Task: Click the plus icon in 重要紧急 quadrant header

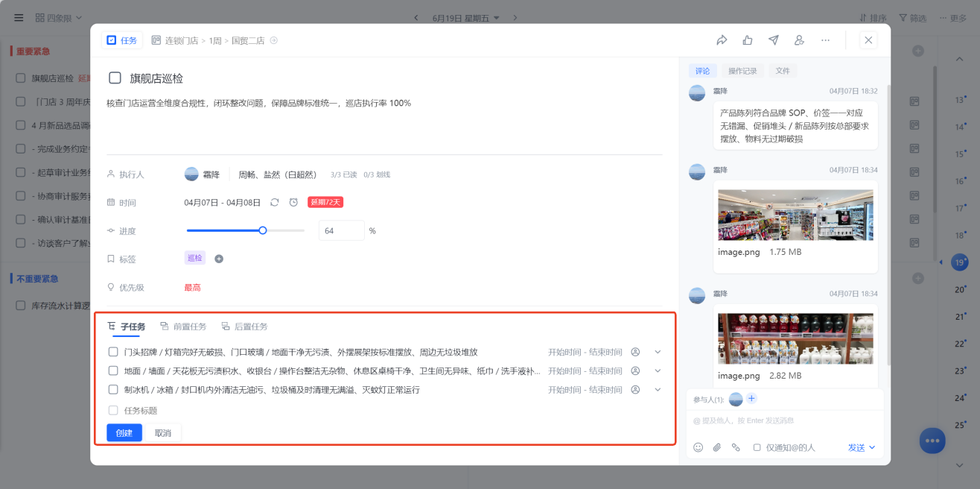Action: 918,51
